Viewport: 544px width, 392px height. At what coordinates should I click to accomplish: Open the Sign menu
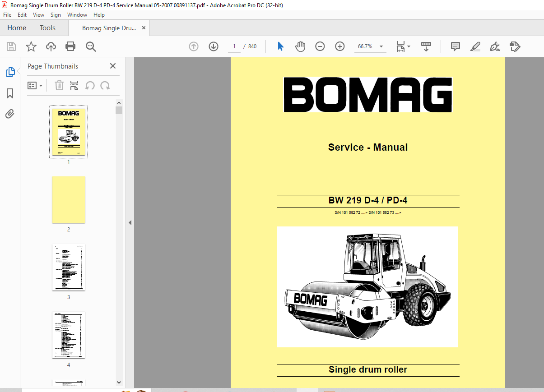(x=56, y=15)
